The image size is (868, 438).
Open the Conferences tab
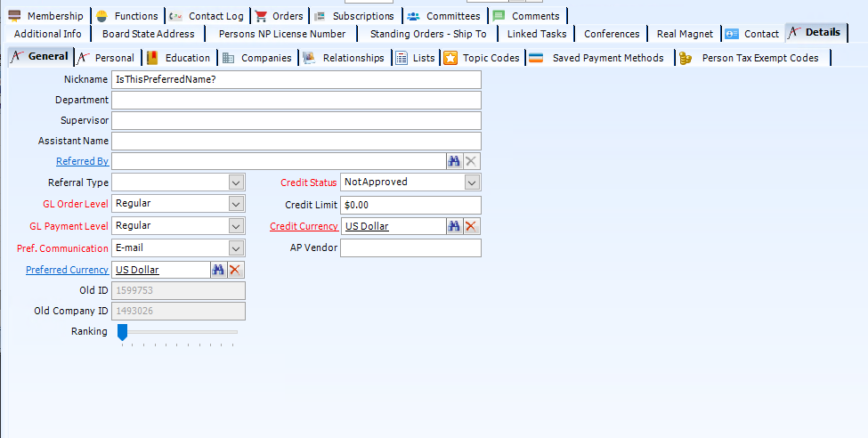tap(612, 34)
